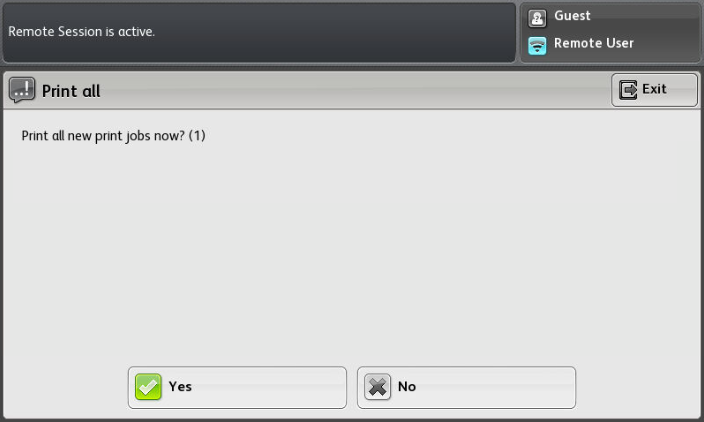Click the "Print all new print jobs now?" message
This screenshot has width=704, height=422.
103,136
